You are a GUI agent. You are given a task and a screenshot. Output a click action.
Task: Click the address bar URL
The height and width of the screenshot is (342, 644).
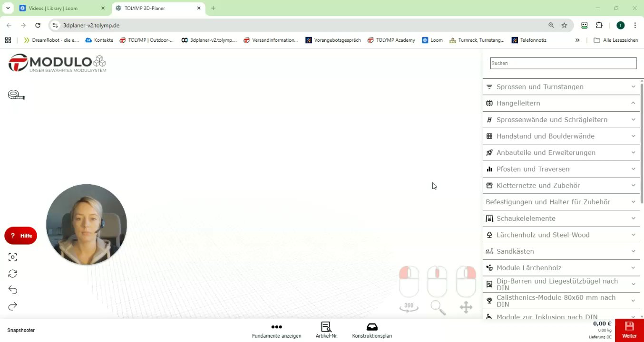(91, 25)
